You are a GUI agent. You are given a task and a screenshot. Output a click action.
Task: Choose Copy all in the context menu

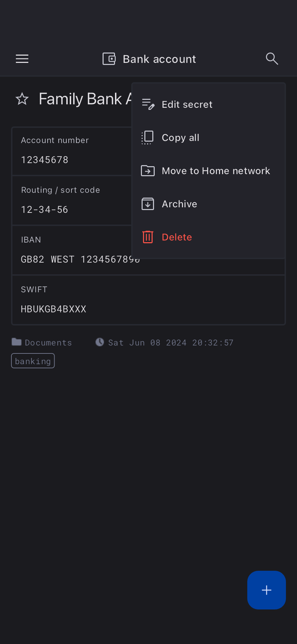click(180, 138)
